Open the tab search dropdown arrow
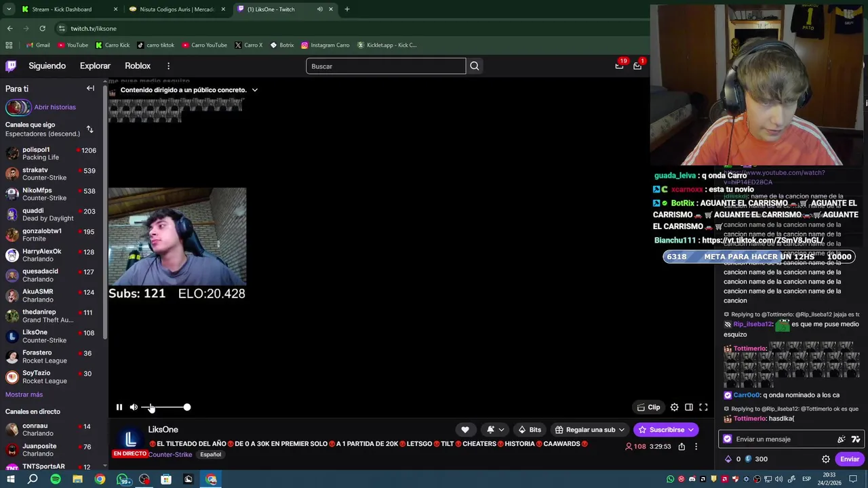 point(9,9)
